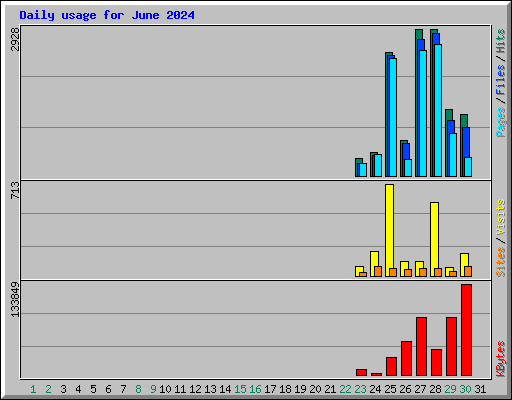Select the cyan Pages bar for day 29
This screenshot has height=400, width=512.
453,155
